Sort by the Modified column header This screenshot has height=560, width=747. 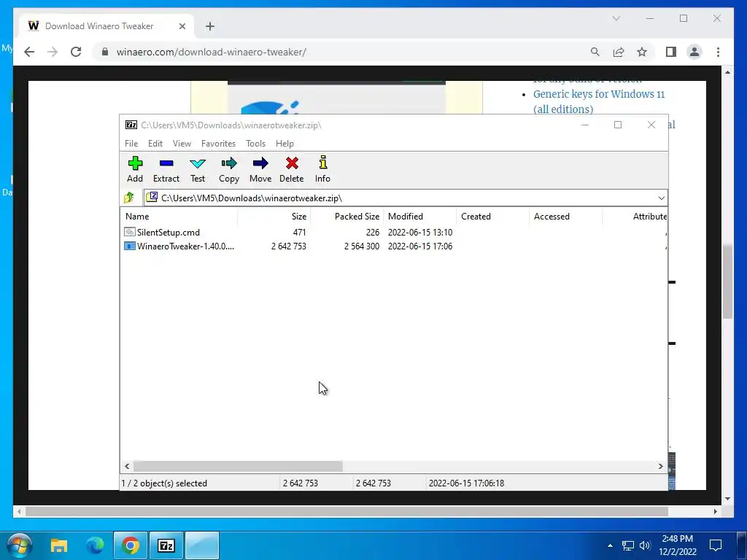419,216
